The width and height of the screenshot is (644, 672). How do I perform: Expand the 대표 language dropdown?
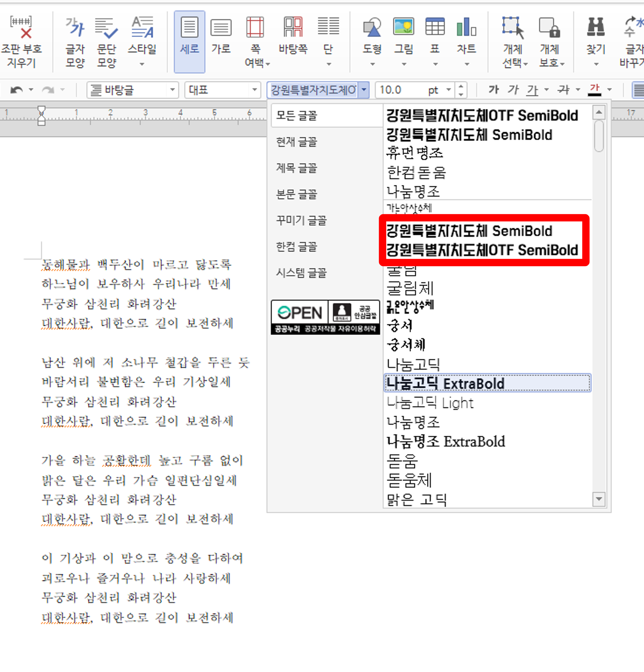click(x=254, y=90)
